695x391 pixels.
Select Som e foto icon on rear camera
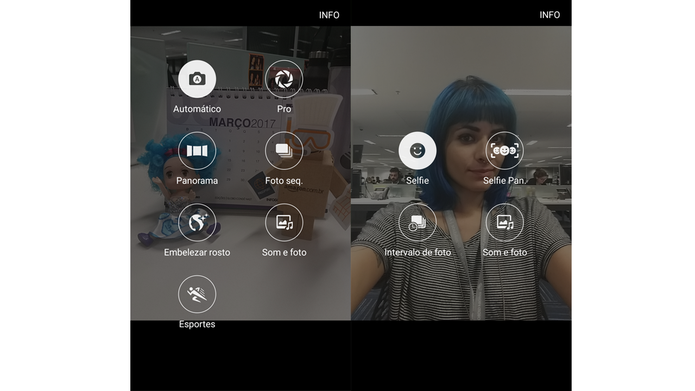284,223
